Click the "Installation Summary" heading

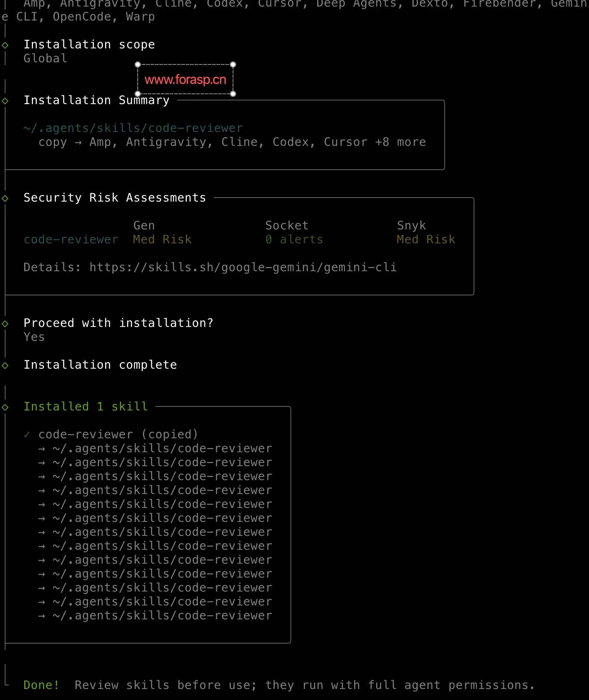97,100
